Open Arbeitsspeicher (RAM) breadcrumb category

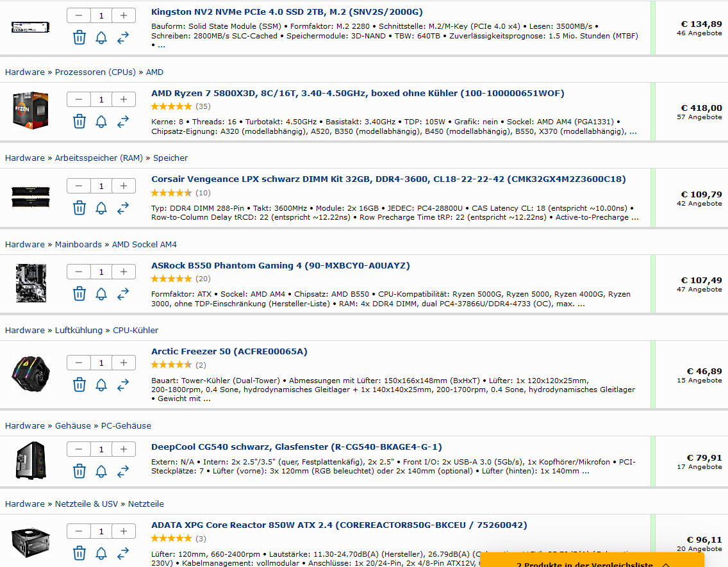click(99, 158)
